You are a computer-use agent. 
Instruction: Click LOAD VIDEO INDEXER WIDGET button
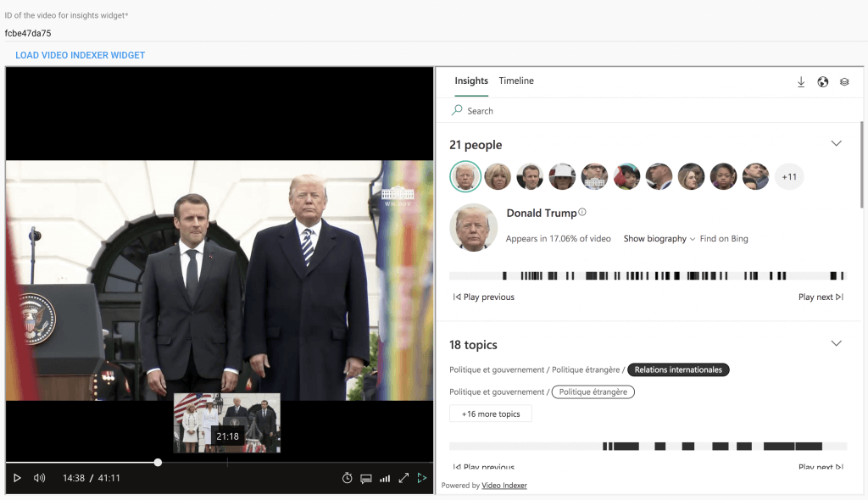pos(81,55)
